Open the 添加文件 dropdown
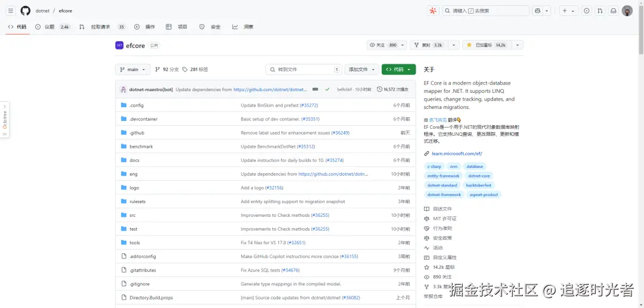The image size is (644, 308). [362, 69]
